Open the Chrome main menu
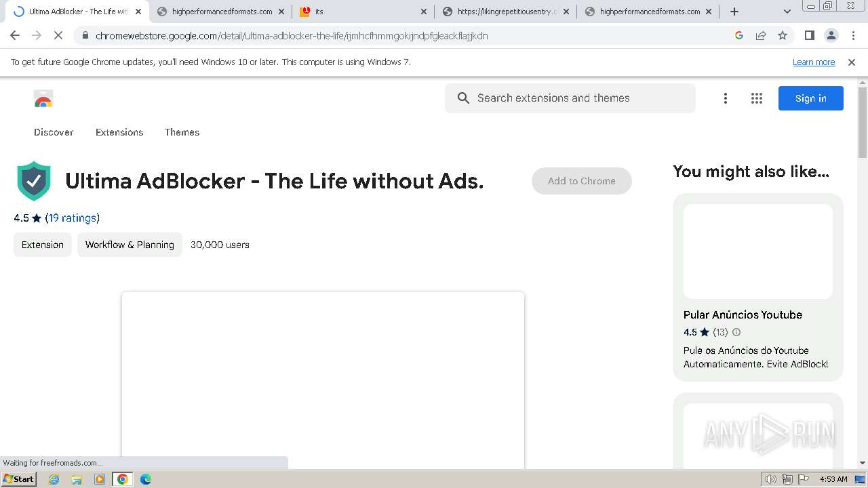868x488 pixels. pyautogui.click(x=853, y=35)
